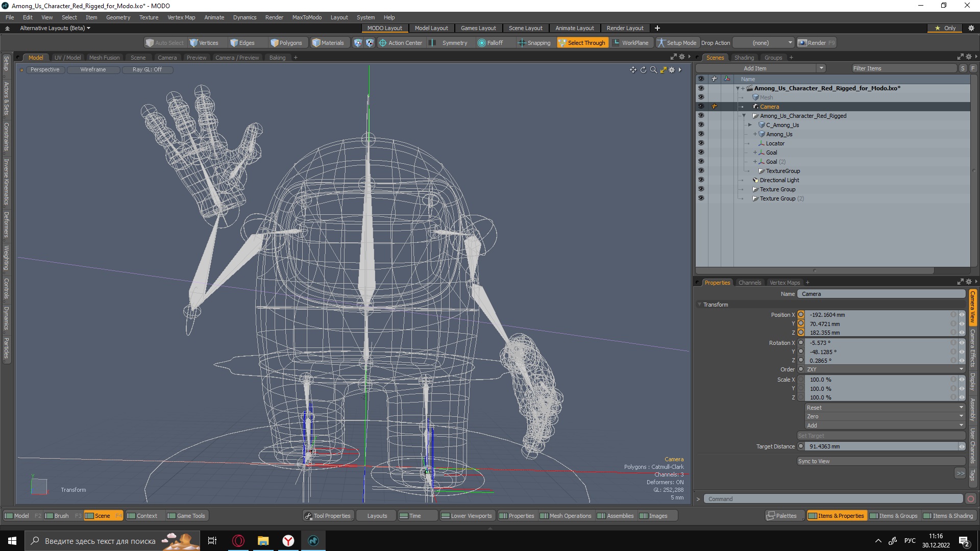This screenshot has width=980, height=551.
Task: Click the F button beside Filter Items
Action: coord(973,68)
